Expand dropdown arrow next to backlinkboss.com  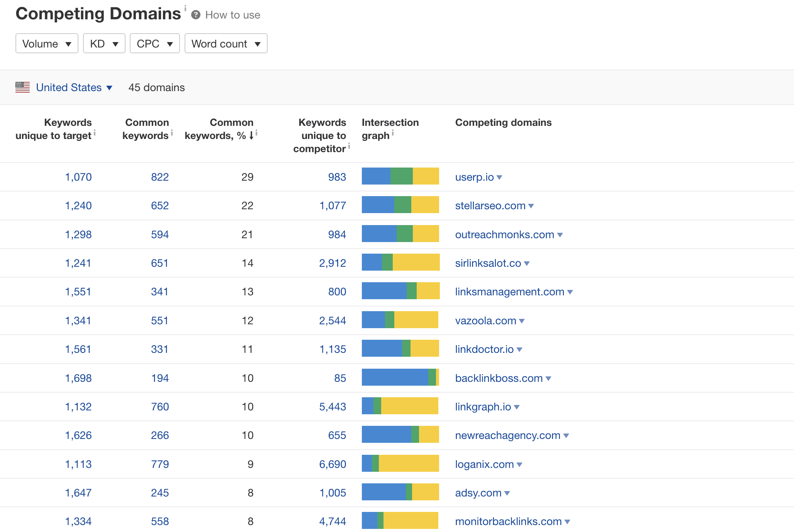(548, 379)
